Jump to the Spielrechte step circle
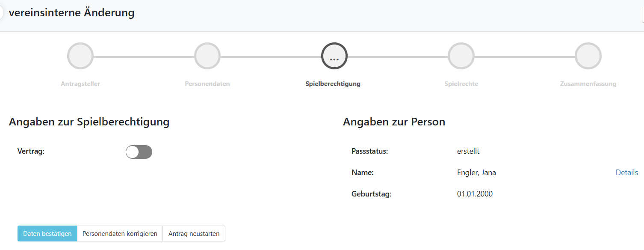The width and height of the screenshot is (644, 250). pos(461,56)
